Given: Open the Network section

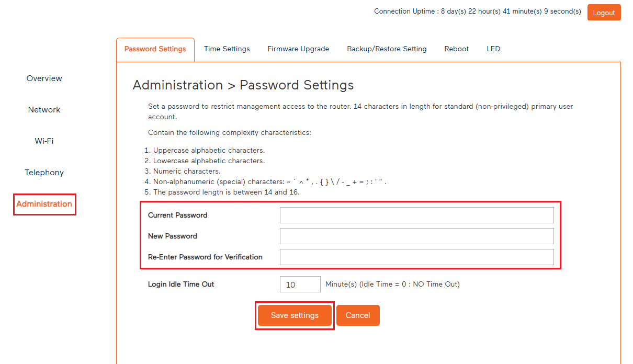Looking at the screenshot, I should [44, 109].
